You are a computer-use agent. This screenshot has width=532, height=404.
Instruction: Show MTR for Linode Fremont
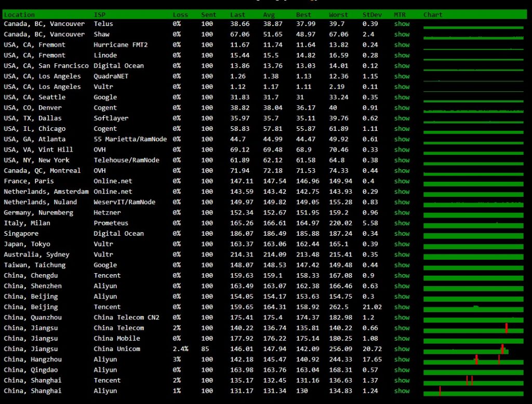402,55
